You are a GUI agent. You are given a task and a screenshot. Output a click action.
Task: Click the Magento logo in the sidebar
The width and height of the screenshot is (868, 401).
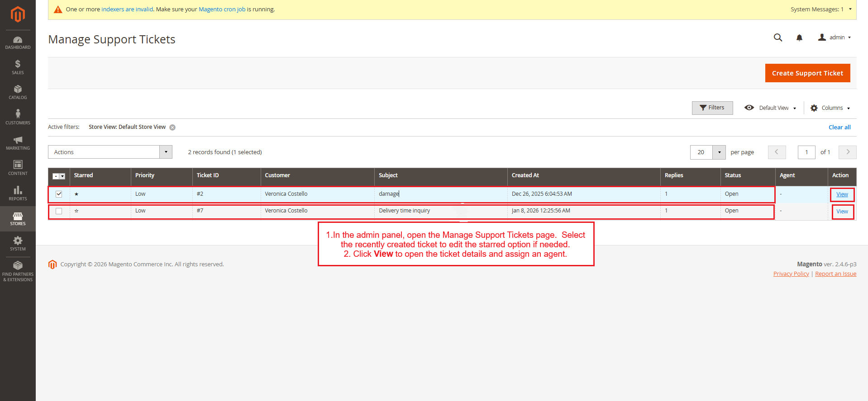[x=18, y=14]
